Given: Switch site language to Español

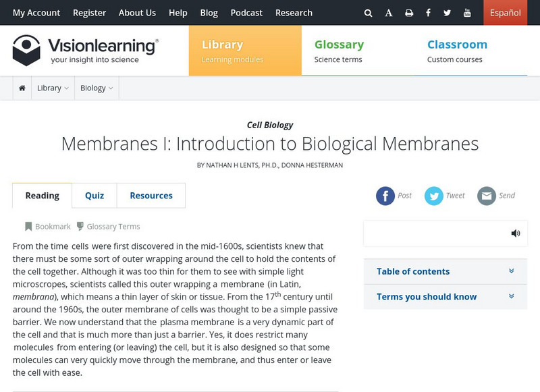Looking at the screenshot, I should tap(505, 13).
